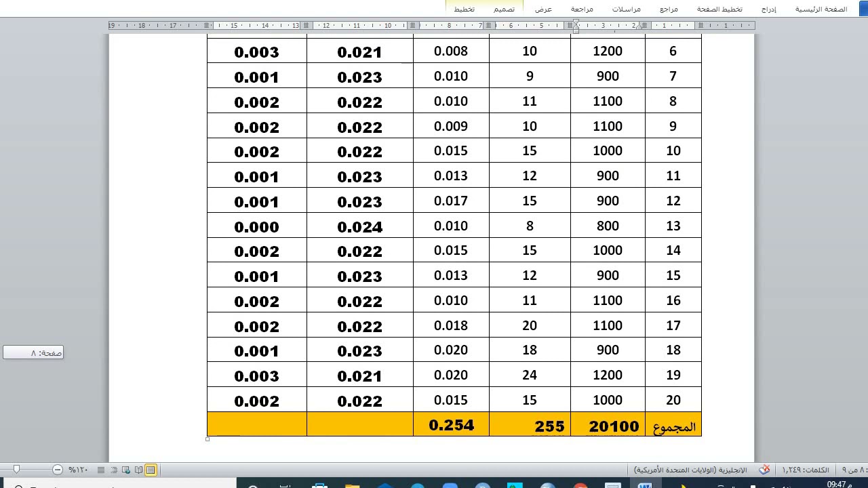Click the 0.024 cell in row 13
The image size is (868, 488).
(x=360, y=226)
